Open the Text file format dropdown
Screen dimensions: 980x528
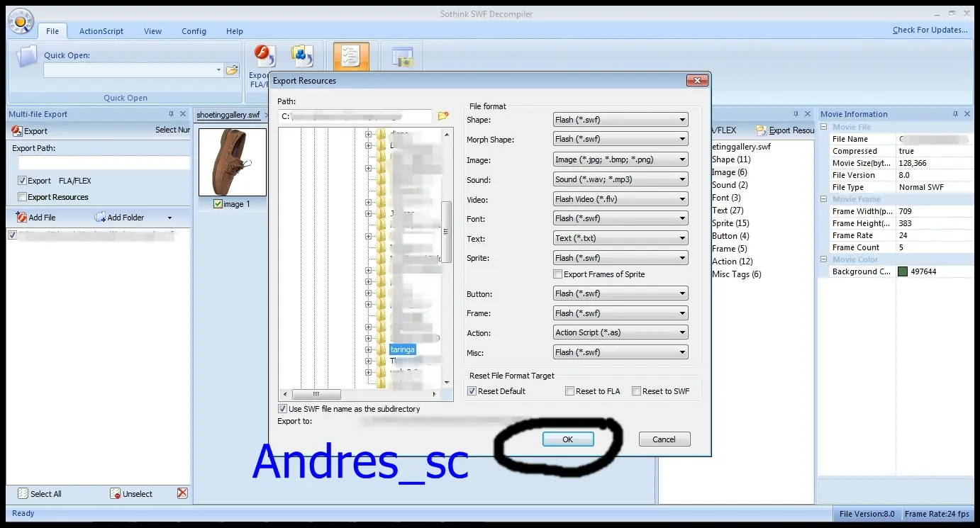(x=620, y=238)
